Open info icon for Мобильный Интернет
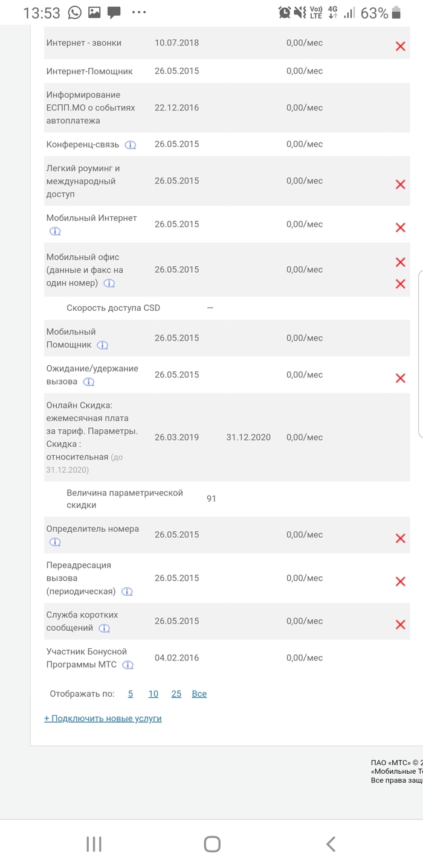 [x=55, y=231]
